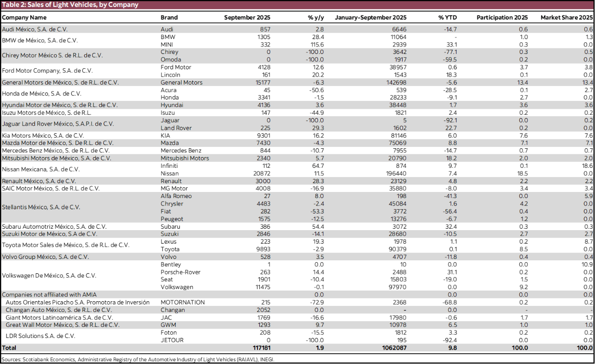The image size is (595, 364).
Task: Click the Alfa Romeo brand cell
Action: point(176,196)
